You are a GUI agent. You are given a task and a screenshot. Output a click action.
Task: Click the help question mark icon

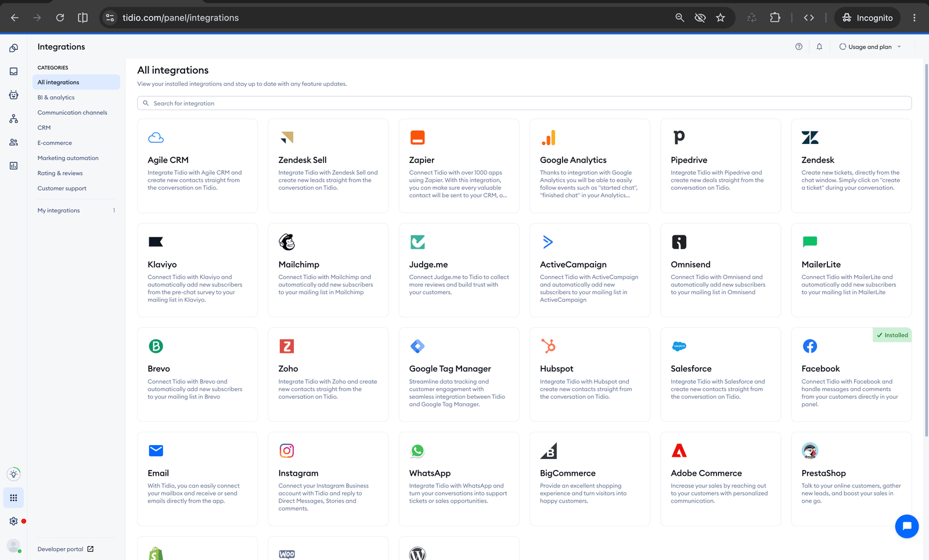coord(799,47)
